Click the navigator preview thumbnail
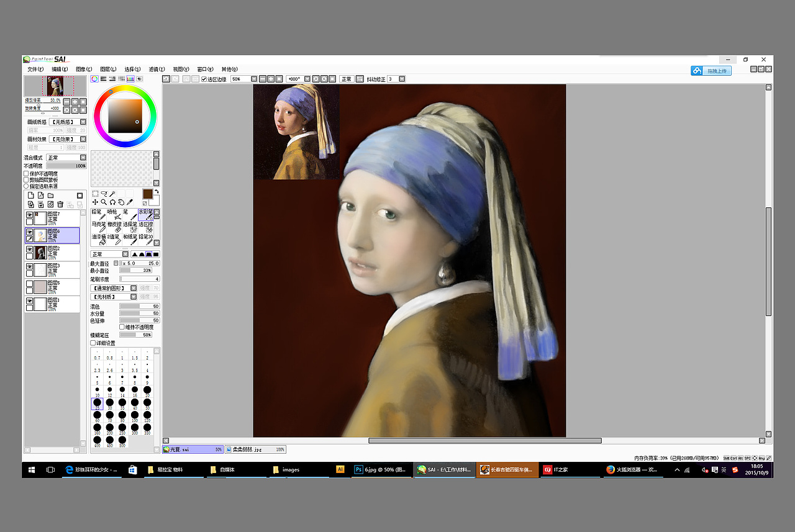This screenshot has width=795, height=532. pyautogui.click(x=55, y=86)
